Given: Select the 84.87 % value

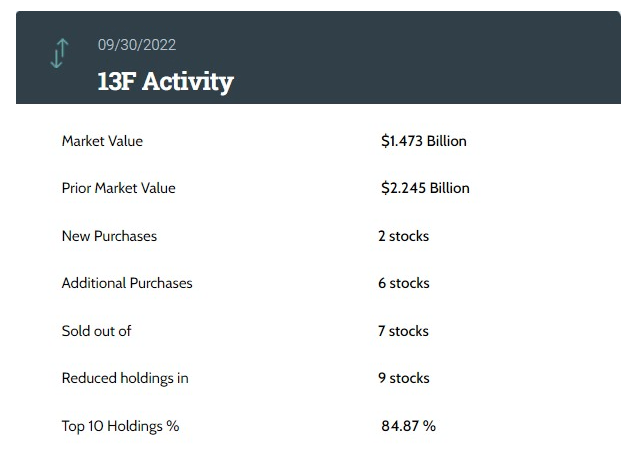Looking at the screenshot, I should [x=409, y=426].
